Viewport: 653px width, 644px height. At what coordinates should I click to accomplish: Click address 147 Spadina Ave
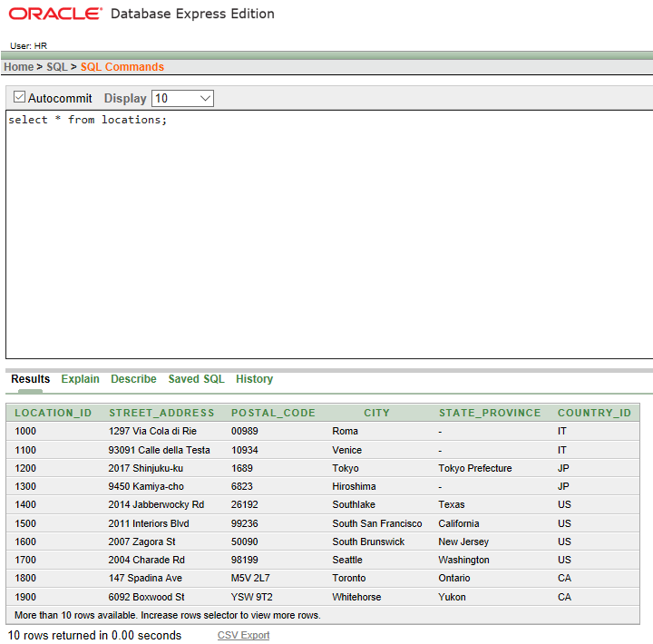[145, 578]
